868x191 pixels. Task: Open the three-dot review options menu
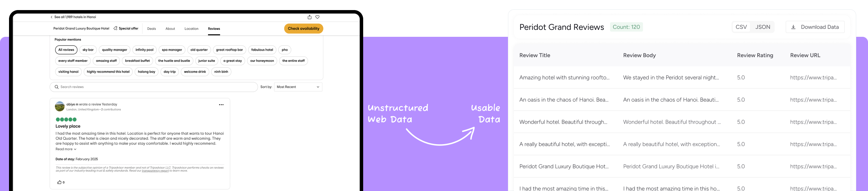point(221,105)
